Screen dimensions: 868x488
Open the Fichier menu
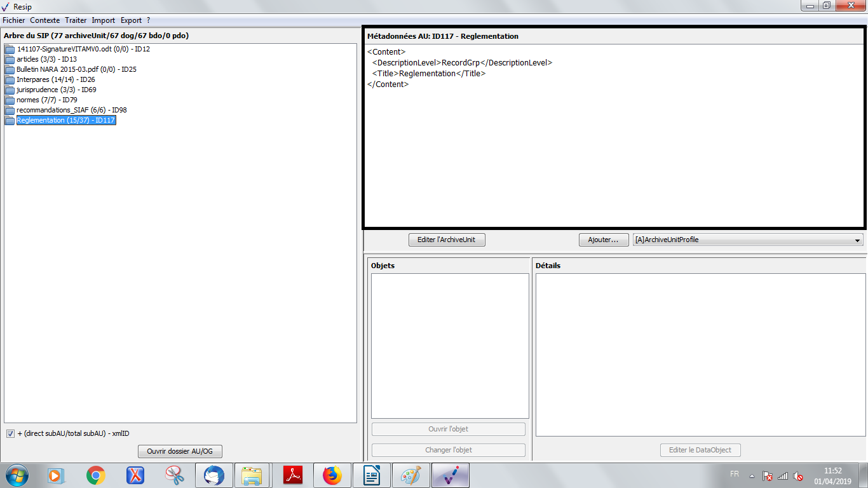(14, 20)
